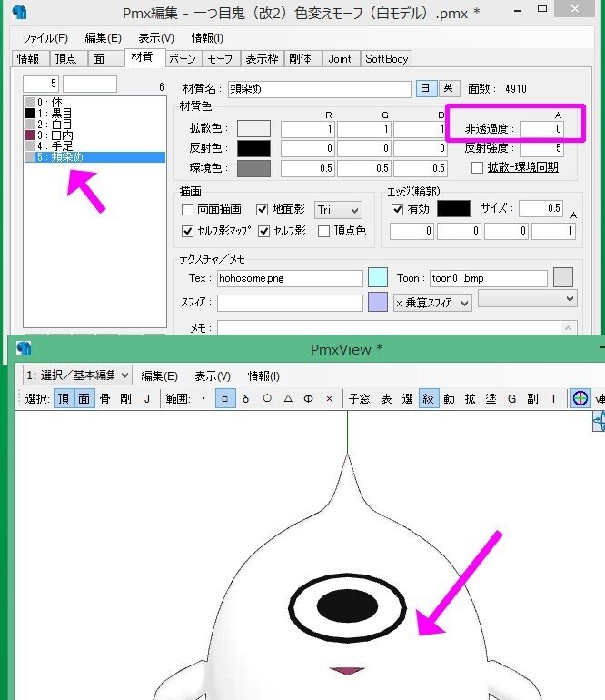The image size is (605, 700).
Task: Choose × range selection option
Action: 329,398
